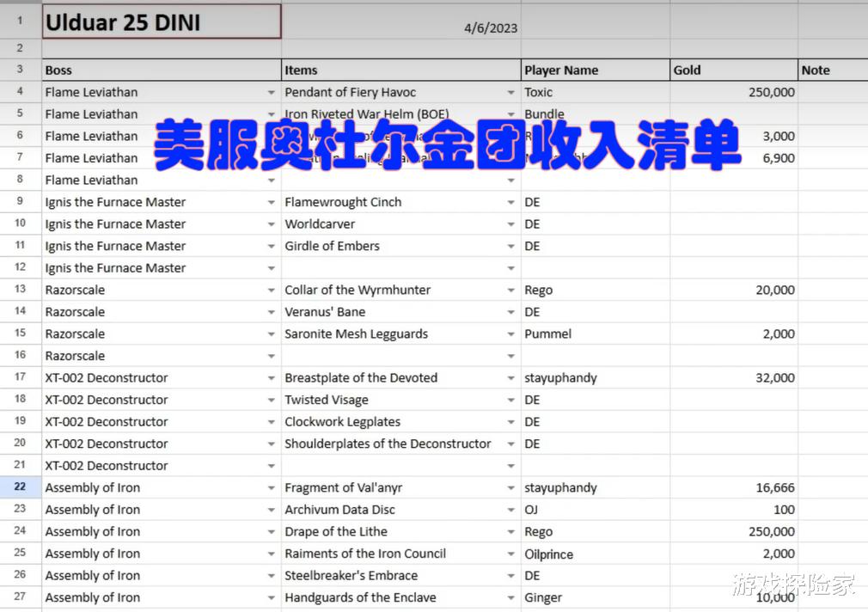
Task: Click the "Note" column heading cell
Action: pyautogui.click(x=833, y=70)
